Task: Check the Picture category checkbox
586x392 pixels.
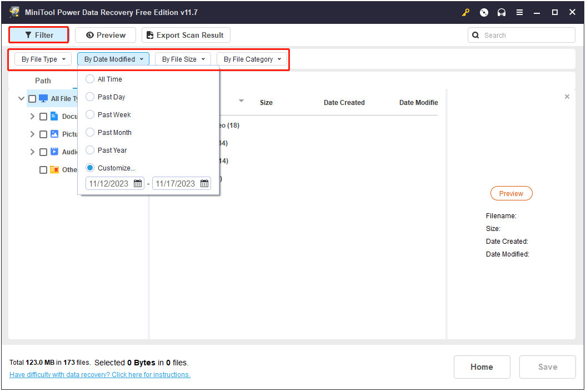Action: pos(43,134)
